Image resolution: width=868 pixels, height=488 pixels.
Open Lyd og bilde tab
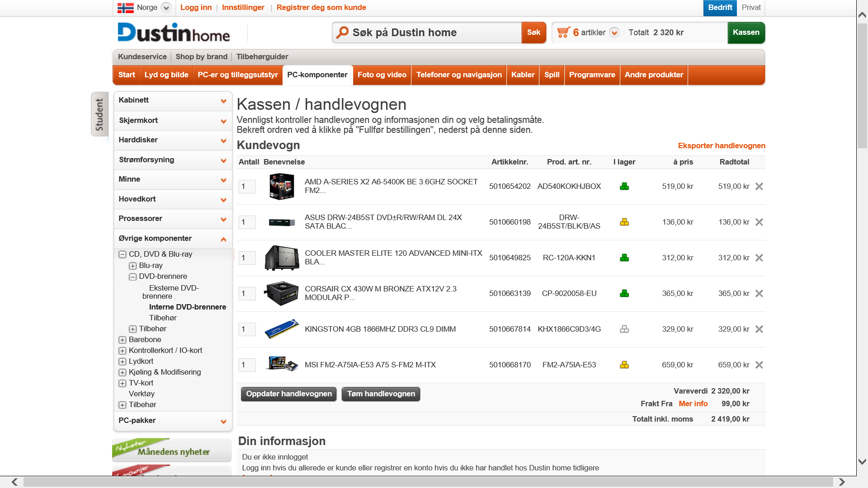(x=166, y=75)
